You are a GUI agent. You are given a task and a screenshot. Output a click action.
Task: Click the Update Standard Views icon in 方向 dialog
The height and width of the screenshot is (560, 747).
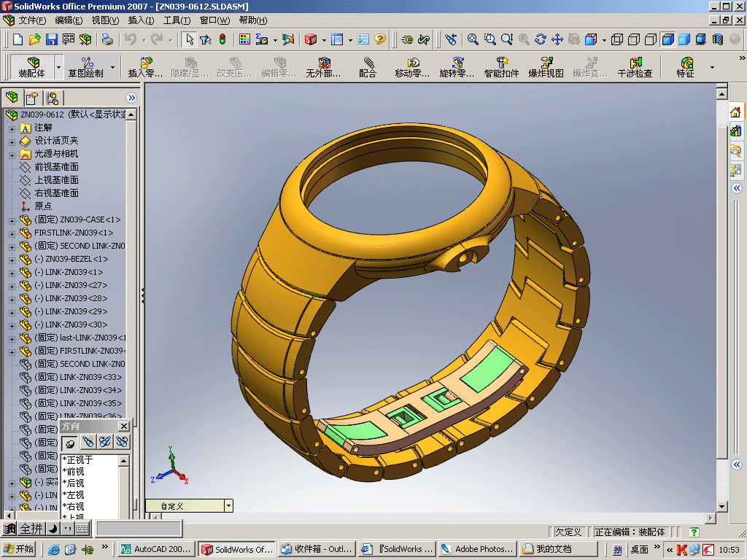(x=105, y=443)
